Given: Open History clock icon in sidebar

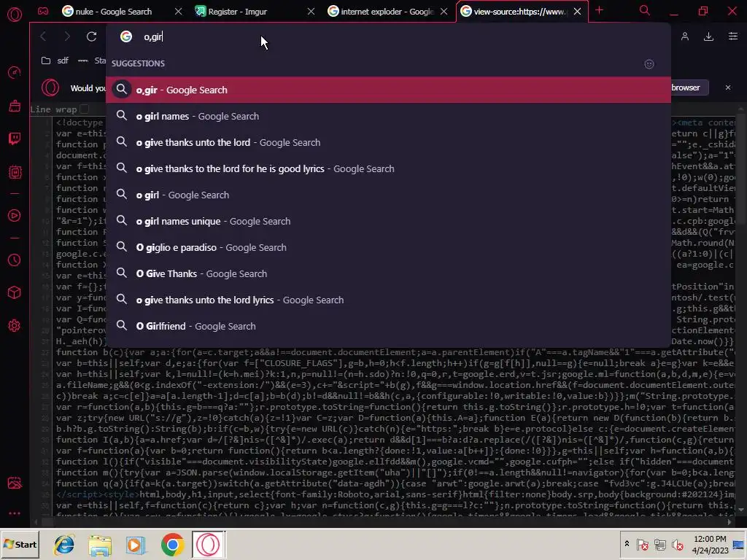Looking at the screenshot, I should point(15,260).
